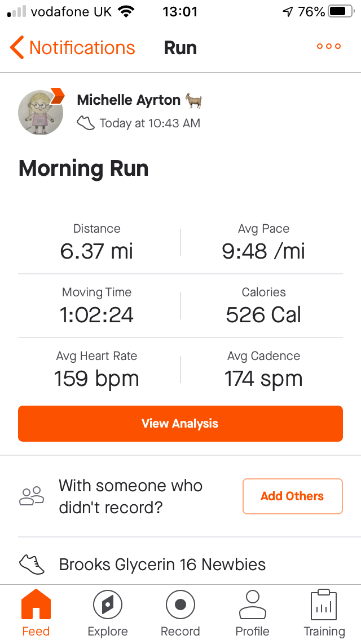Click the Add Others button

(292, 496)
